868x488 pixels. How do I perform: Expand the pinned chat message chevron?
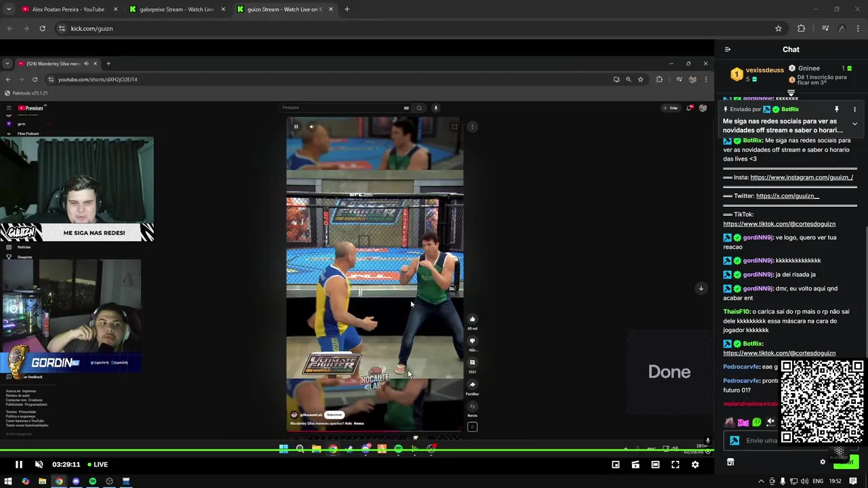click(x=854, y=124)
